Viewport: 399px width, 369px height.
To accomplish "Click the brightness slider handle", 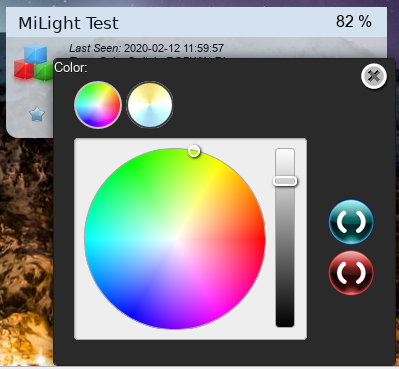I will click(285, 181).
